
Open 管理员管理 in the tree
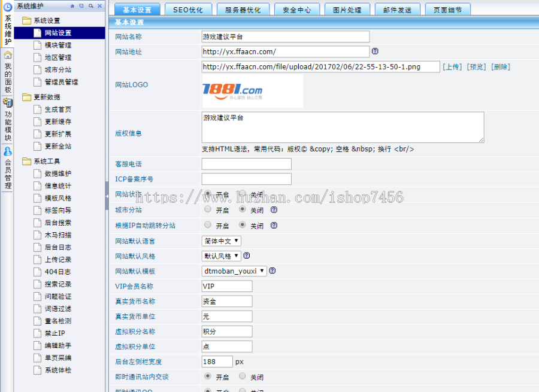point(62,82)
